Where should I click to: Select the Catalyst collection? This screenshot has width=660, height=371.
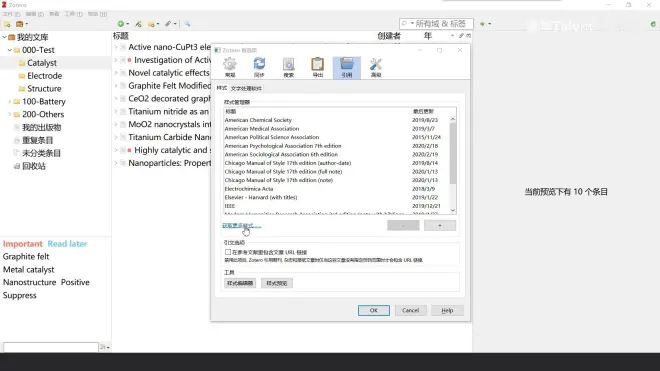(x=42, y=63)
